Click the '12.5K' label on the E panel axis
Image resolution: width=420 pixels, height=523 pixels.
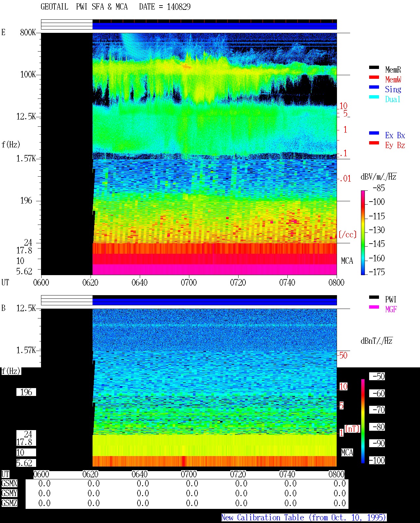(26, 116)
